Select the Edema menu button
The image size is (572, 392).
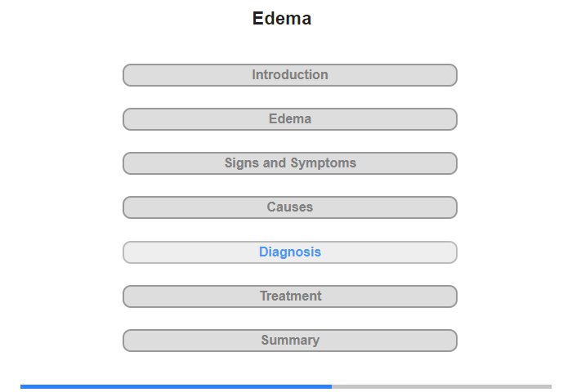(x=289, y=119)
